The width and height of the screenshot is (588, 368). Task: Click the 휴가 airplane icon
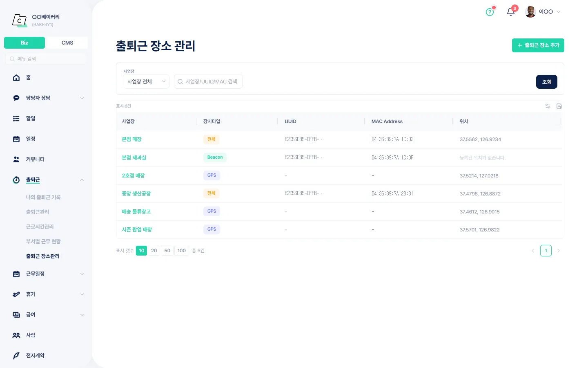[16, 294]
